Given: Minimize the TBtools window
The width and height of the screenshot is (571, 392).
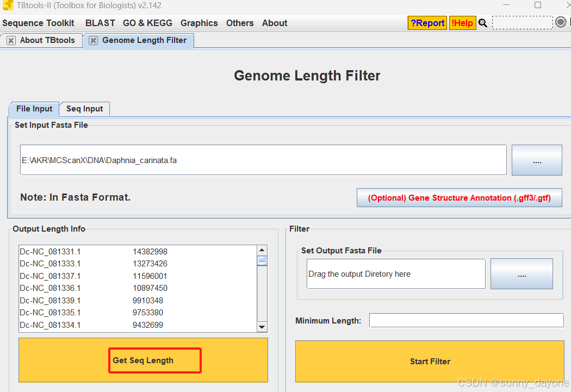Looking at the screenshot, I should pyautogui.click(x=506, y=5).
